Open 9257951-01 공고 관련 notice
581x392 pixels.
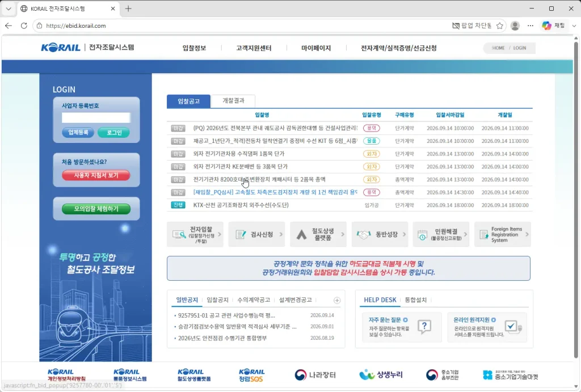point(226,315)
